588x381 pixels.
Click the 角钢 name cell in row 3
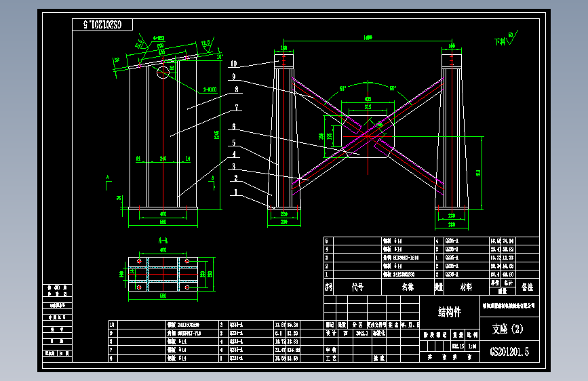pyautogui.click(x=408, y=258)
